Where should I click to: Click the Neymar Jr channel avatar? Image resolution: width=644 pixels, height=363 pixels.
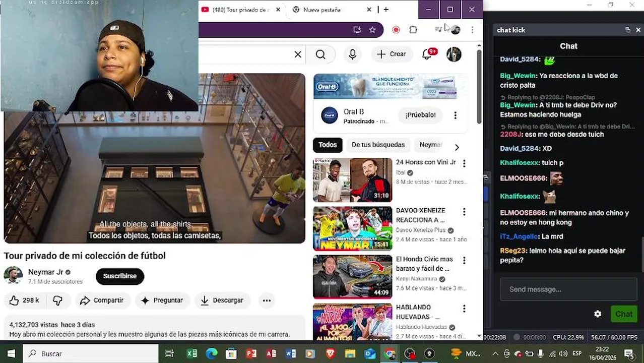[x=13, y=275]
